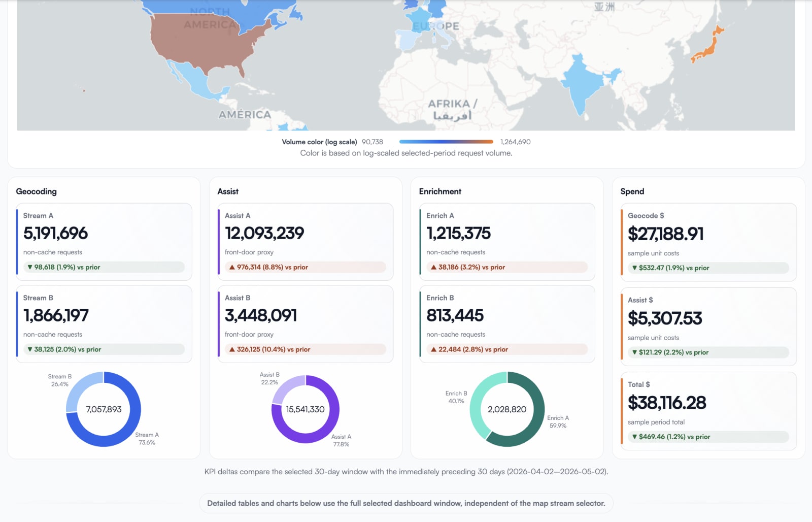Viewport: 812px width, 522px height.
Task: Click Enrich B value 813,445
Action: tap(455, 315)
